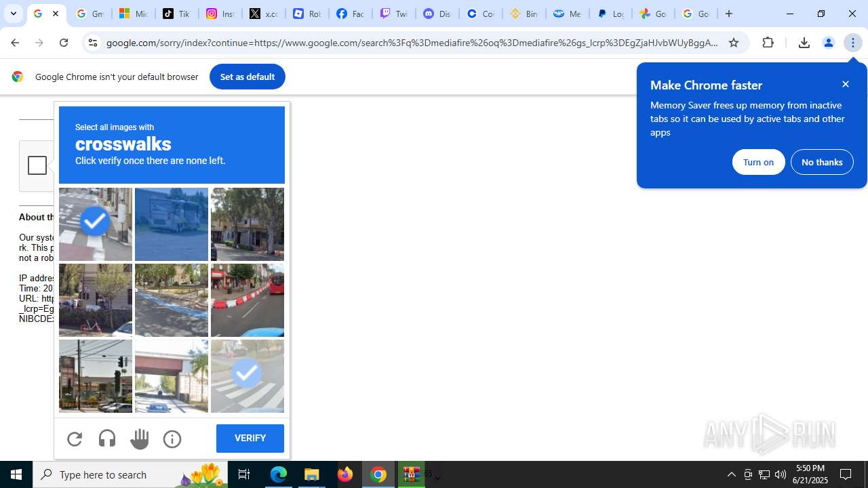Open the tab search dropdown arrow
Screen dimensions: 868x488
14,14
